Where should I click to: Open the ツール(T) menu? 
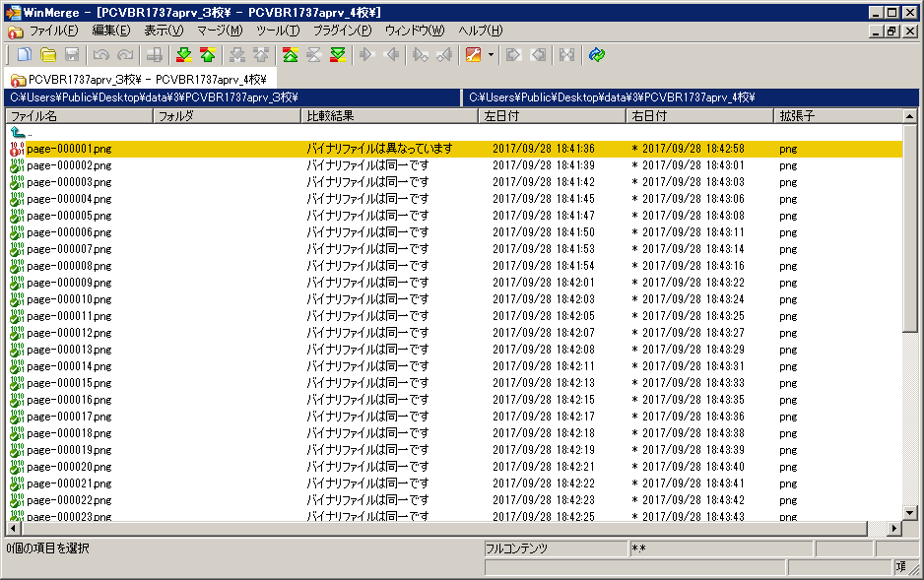278,31
